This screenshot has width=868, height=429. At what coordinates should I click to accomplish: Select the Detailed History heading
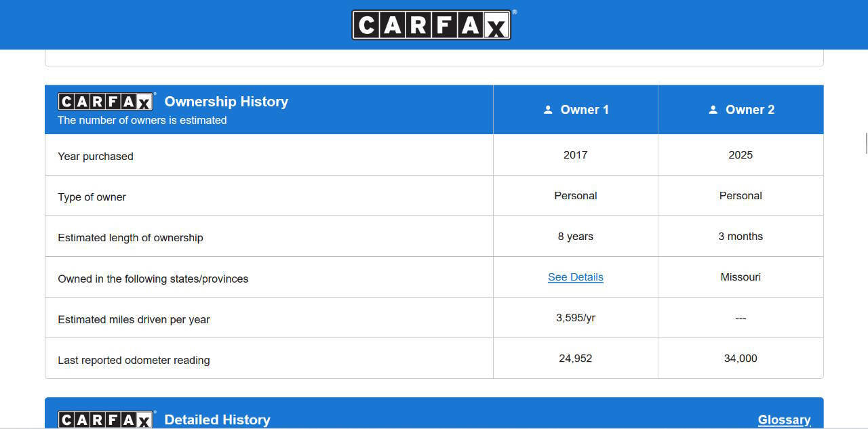coord(217,420)
